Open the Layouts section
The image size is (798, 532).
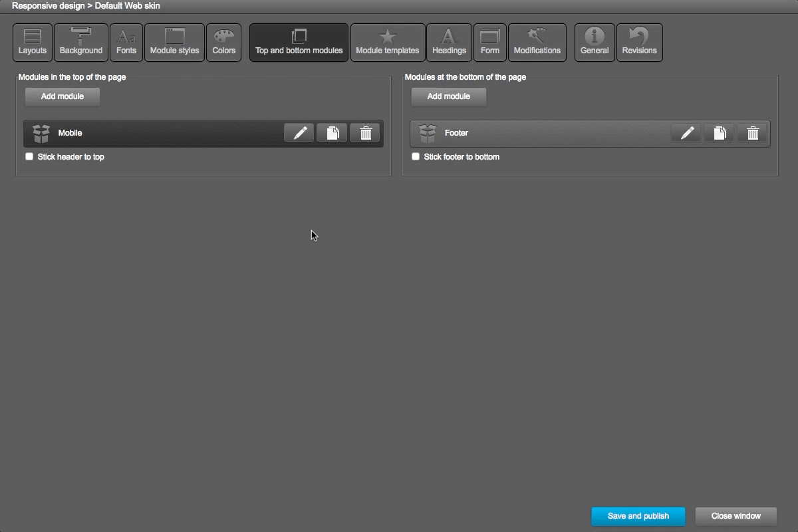pos(33,43)
